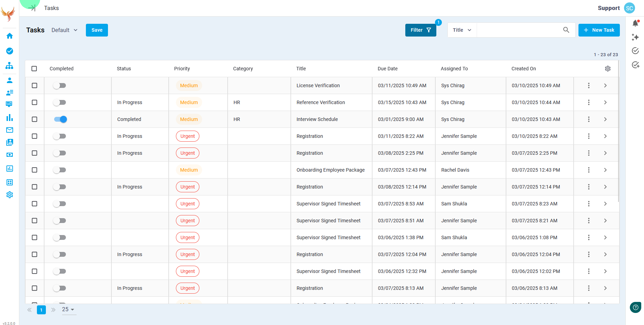
Task: Toggle completed switch for Reference Verification
Action: click(x=60, y=102)
